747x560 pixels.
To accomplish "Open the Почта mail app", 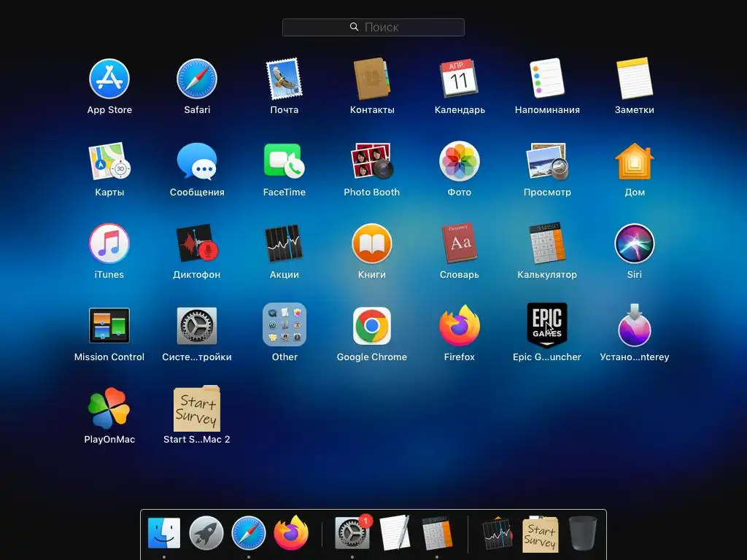I will 285,79.
